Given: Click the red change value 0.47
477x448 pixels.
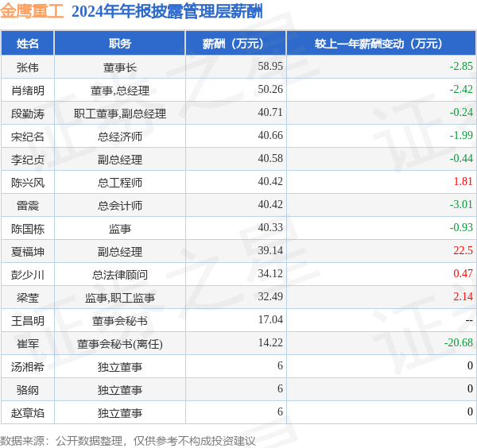Looking at the screenshot, I should pos(463,274).
